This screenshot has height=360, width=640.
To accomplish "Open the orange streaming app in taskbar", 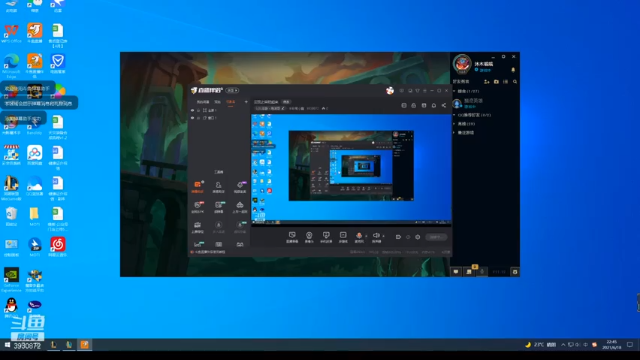I will pos(84,345).
